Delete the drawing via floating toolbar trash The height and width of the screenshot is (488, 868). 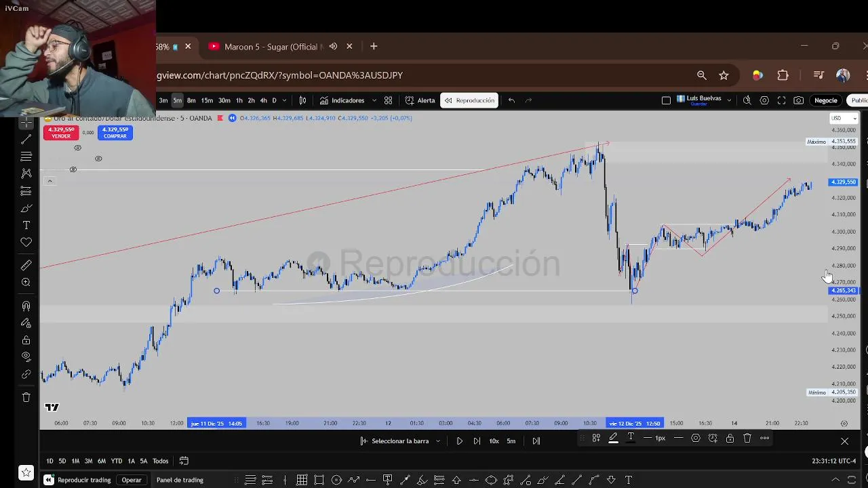point(747,438)
